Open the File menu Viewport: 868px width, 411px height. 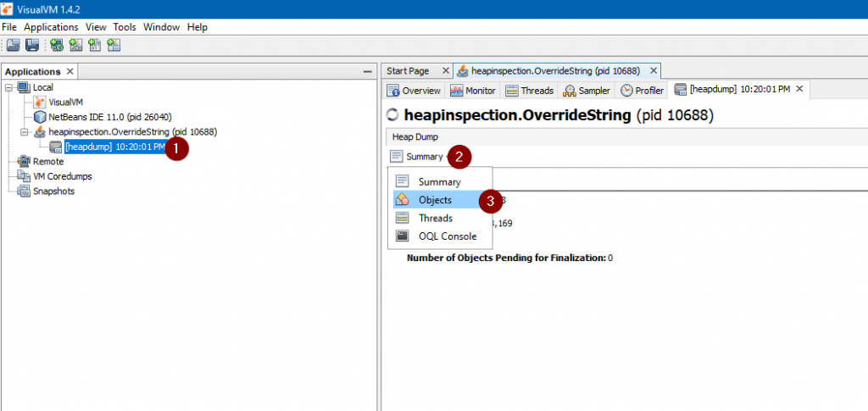pyautogui.click(x=9, y=27)
